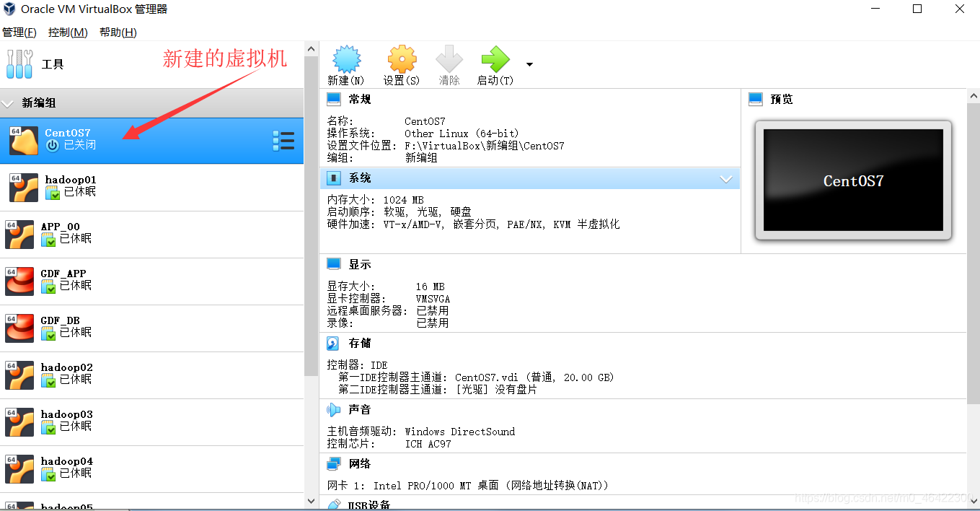The image size is (980, 511).
Task: Open the 管理(F) menu
Action: coord(19,32)
